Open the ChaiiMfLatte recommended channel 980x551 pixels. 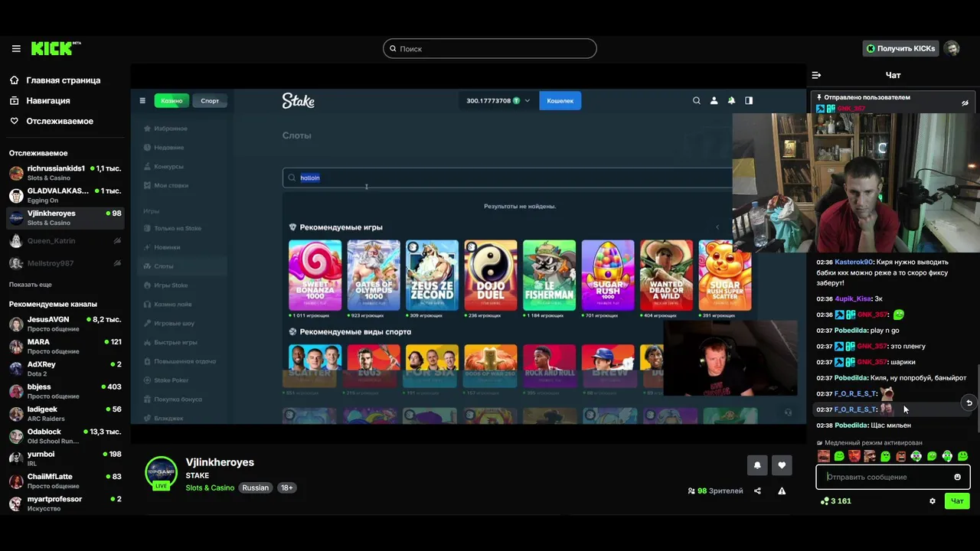tap(65, 481)
